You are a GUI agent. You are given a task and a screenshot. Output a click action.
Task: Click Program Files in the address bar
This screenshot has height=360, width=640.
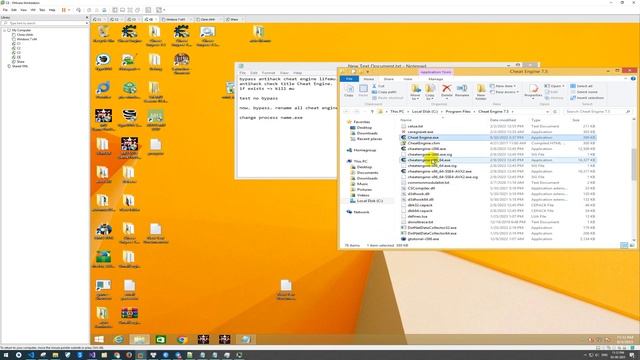pos(458,111)
